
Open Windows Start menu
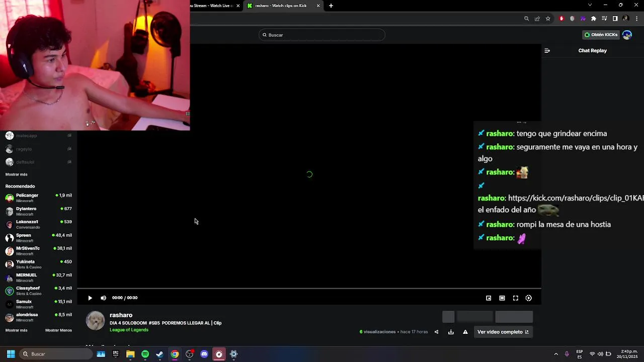pos(11,354)
